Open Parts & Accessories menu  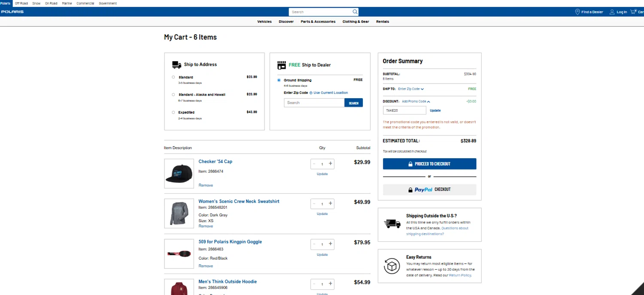318,21
